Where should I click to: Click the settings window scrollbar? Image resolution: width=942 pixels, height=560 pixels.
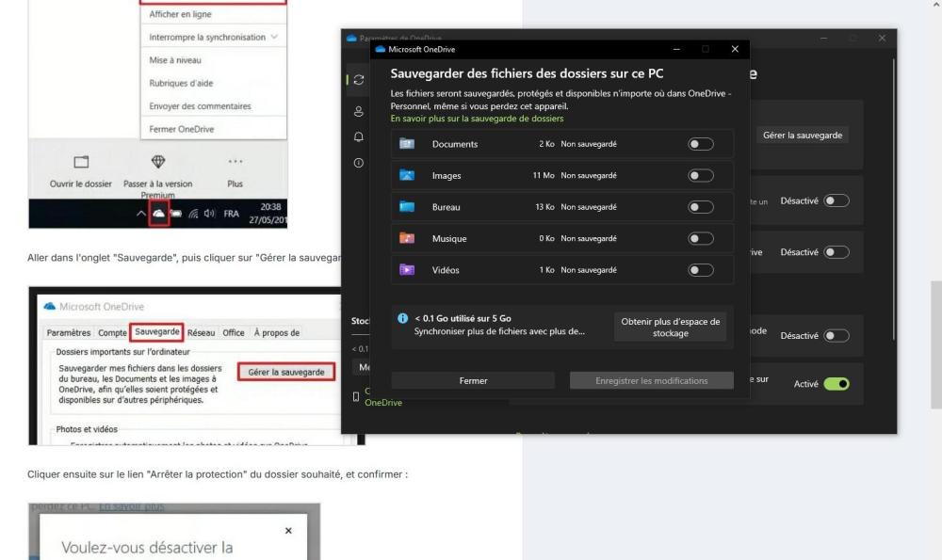pos(894,198)
